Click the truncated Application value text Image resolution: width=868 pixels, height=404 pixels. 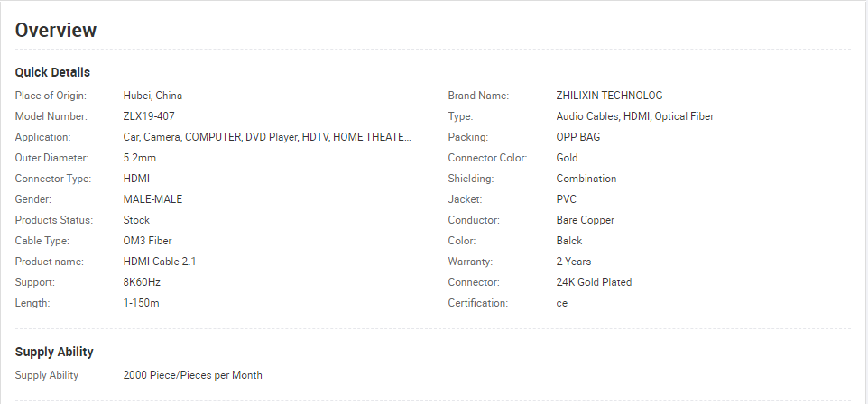pyautogui.click(x=267, y=137)
